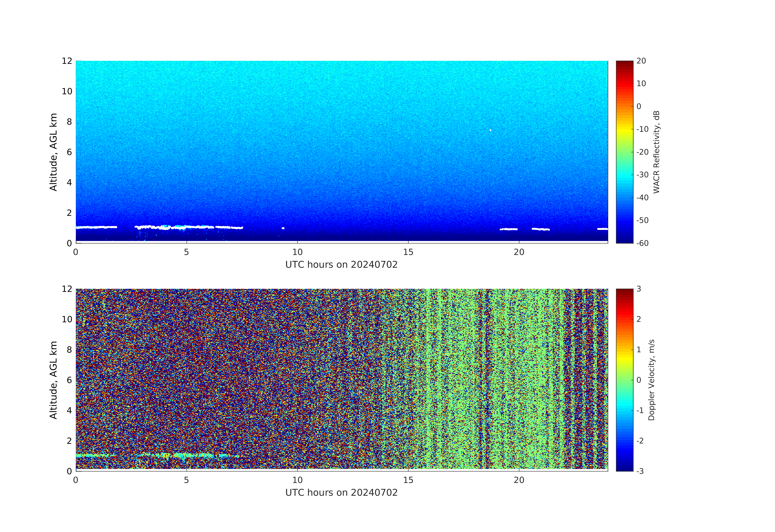This screenshot has width=775, height=532.
Task: Click the isolated white dot near 7.5 km
Action: (x=490, y=130)
